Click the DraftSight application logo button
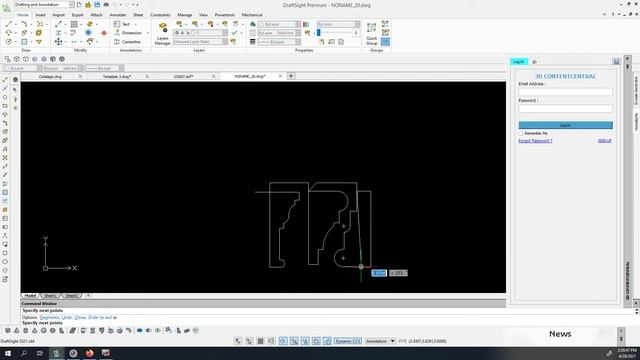This screenshot has width=640, height=360. [6, 8]
